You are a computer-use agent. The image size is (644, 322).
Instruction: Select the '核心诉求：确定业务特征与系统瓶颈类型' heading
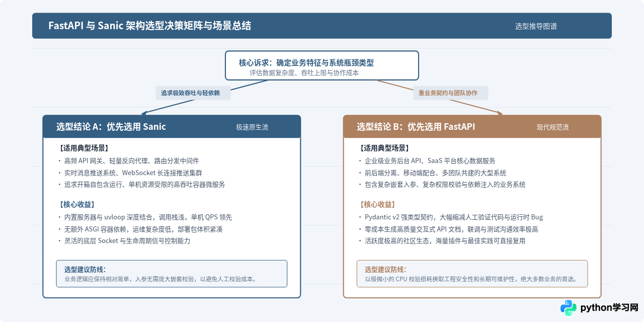[306, 63]
